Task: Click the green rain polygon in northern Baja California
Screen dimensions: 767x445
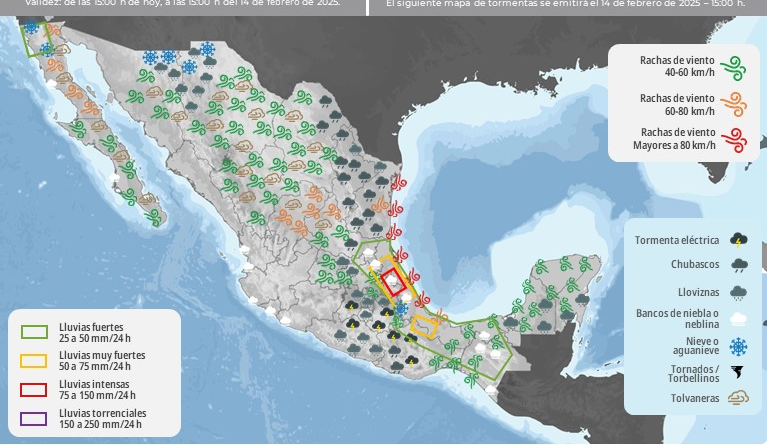Action: click(x=37, y=40)
